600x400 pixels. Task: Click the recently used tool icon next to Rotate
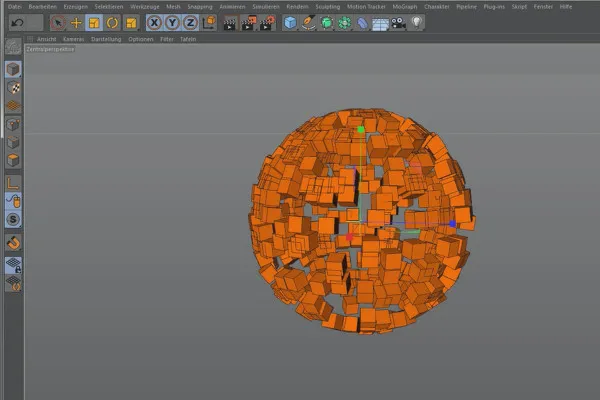(131, 23)
